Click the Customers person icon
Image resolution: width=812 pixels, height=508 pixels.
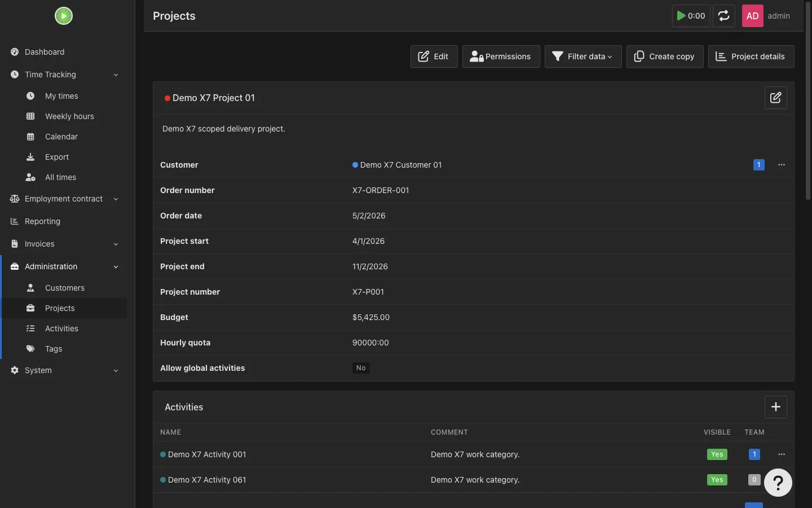[x=30, y=288]
